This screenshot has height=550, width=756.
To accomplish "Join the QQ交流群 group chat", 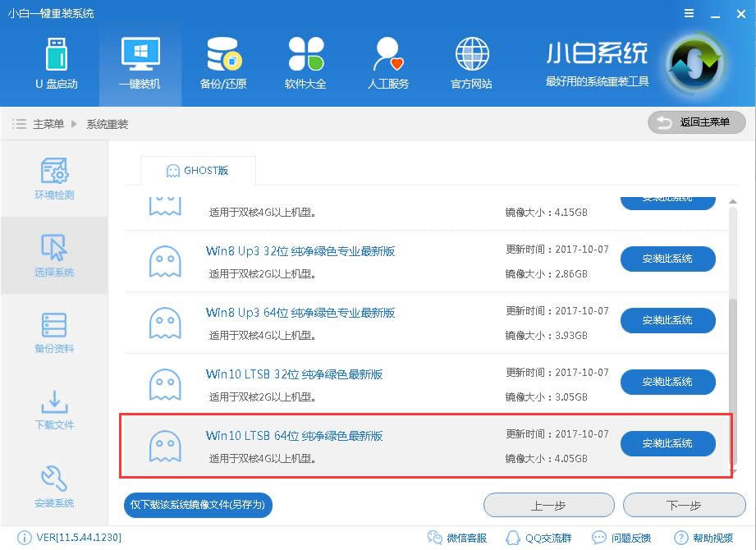I will (545, 538).
